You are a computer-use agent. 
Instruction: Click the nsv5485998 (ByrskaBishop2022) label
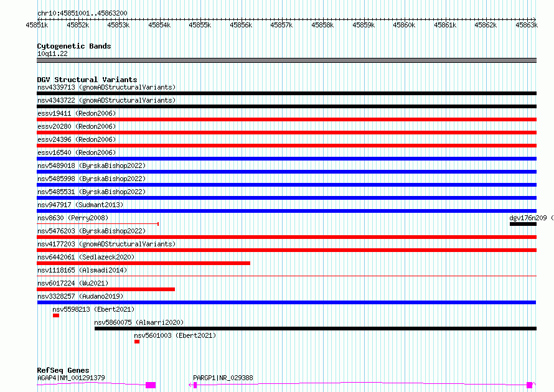[x=92, y=179]
